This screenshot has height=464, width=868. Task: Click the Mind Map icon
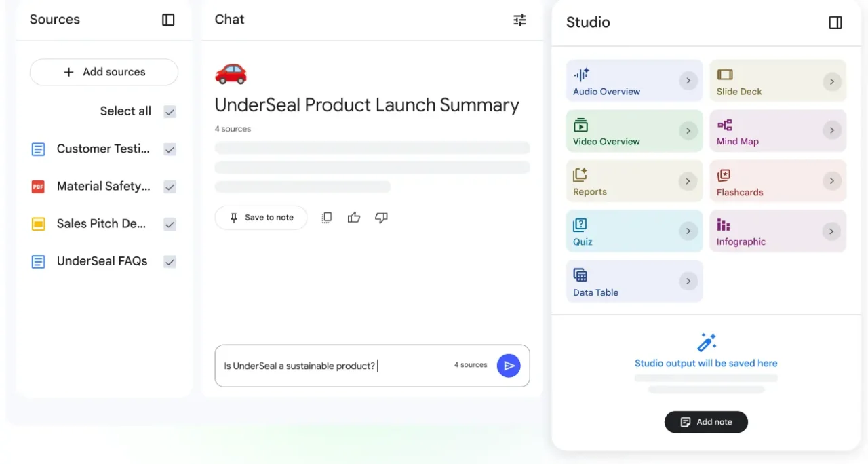[x=725, y=125]
